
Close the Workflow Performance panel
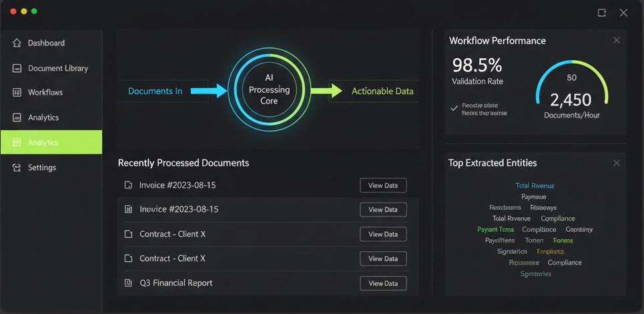tap(617, 41)
